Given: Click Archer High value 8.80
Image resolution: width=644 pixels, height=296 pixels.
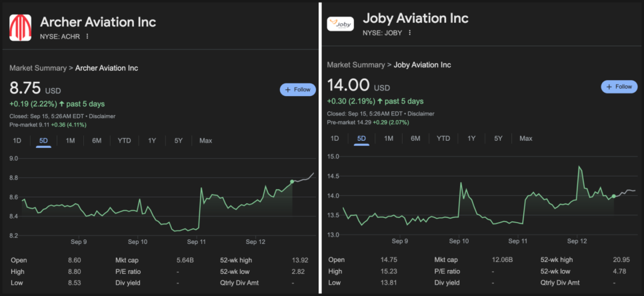Looking at the screenshot, I should (75, 271).
